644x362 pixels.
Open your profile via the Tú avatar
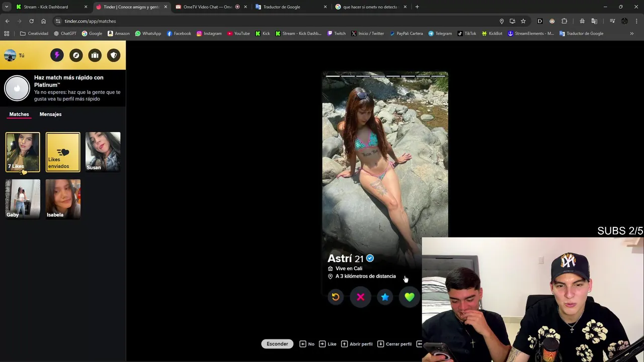pyautogui.click(x=14, y=55)
